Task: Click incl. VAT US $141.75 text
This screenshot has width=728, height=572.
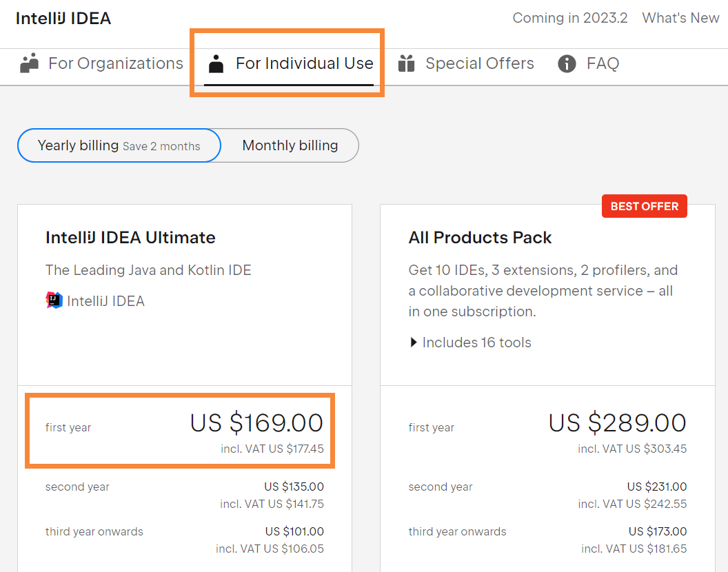Action: pos(272,504)
